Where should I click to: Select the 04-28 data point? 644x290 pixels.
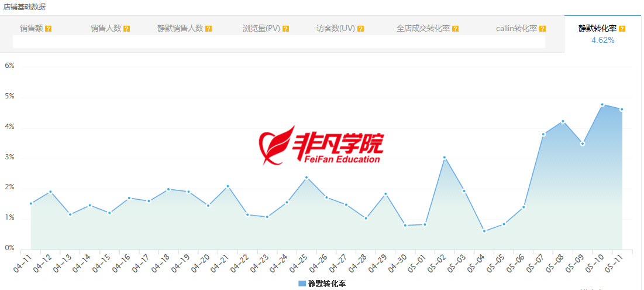point(366,219)
